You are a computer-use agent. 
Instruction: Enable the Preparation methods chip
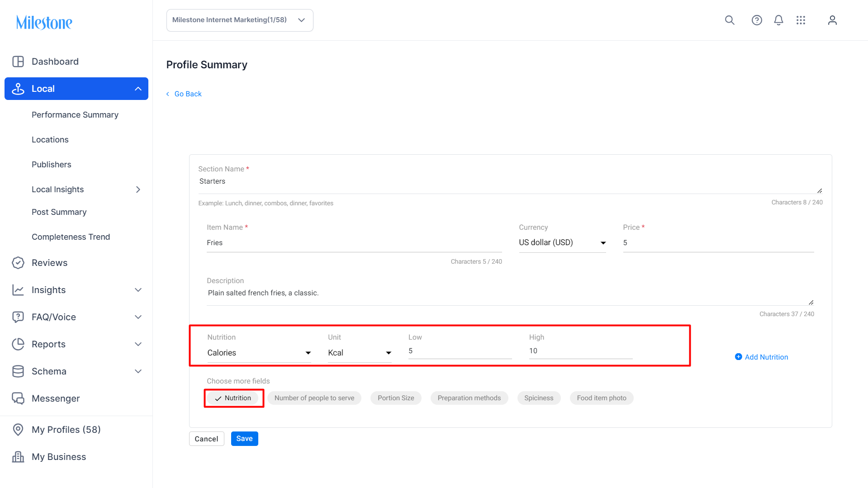click(469, 398)
